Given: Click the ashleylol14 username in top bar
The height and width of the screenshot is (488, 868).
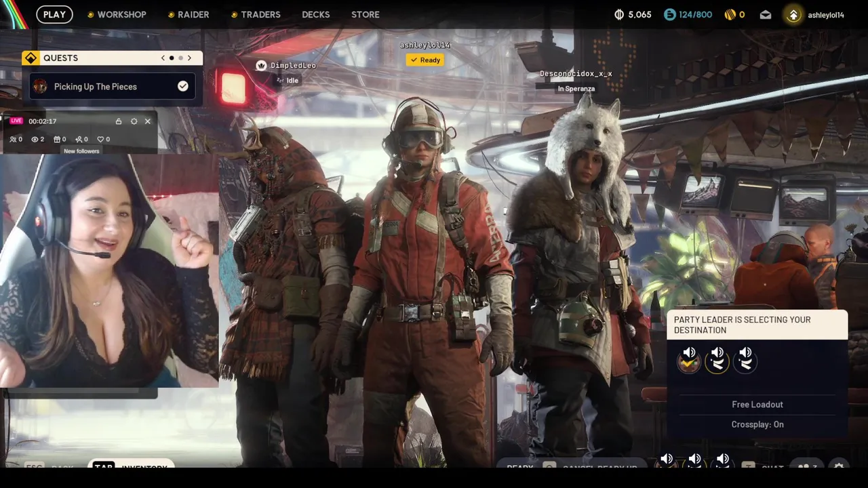Looking at the screenshot, I should click(826, 15).
